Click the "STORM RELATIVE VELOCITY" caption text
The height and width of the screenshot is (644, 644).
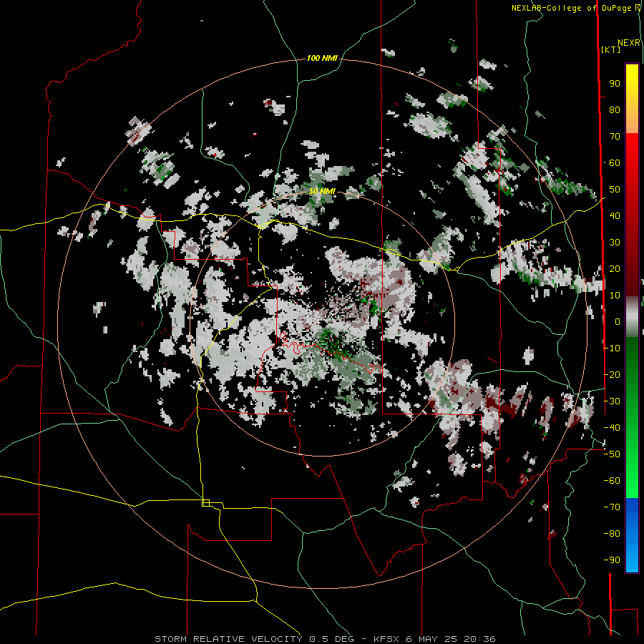coord(228,639)
